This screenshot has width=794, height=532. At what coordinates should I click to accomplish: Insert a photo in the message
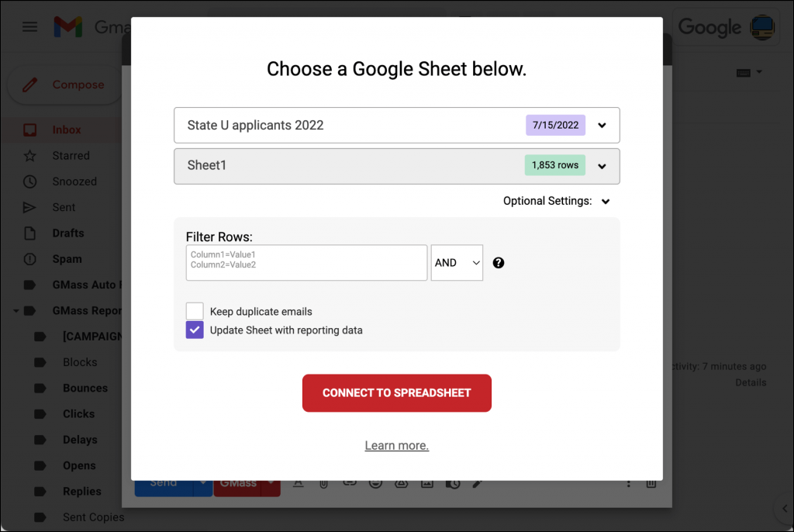pos(427,482)
